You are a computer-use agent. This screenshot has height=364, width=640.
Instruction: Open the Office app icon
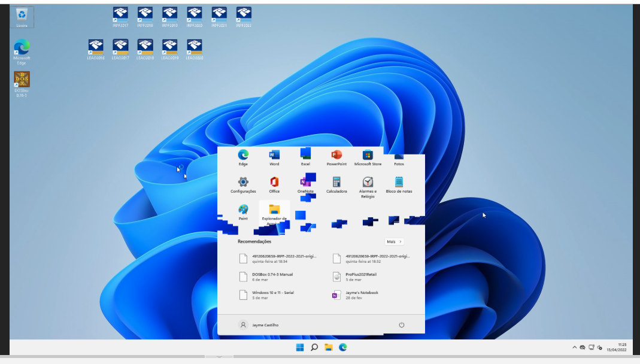click(274, 183)
